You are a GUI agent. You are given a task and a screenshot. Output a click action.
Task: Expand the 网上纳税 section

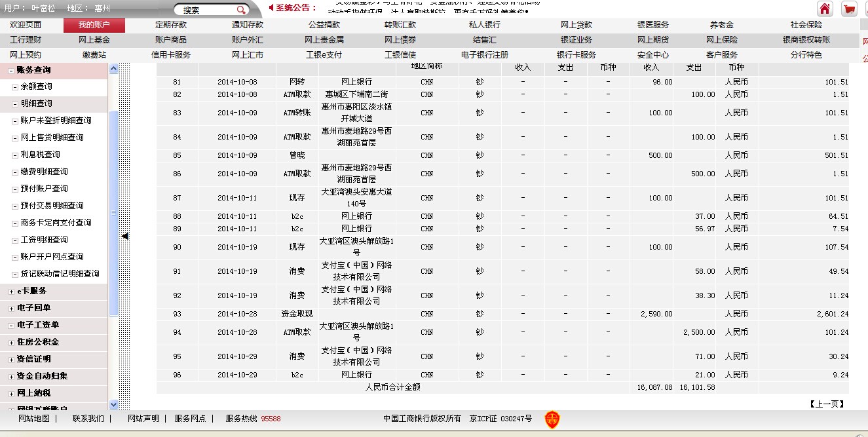pyautogui.click(x=11, y=393)
